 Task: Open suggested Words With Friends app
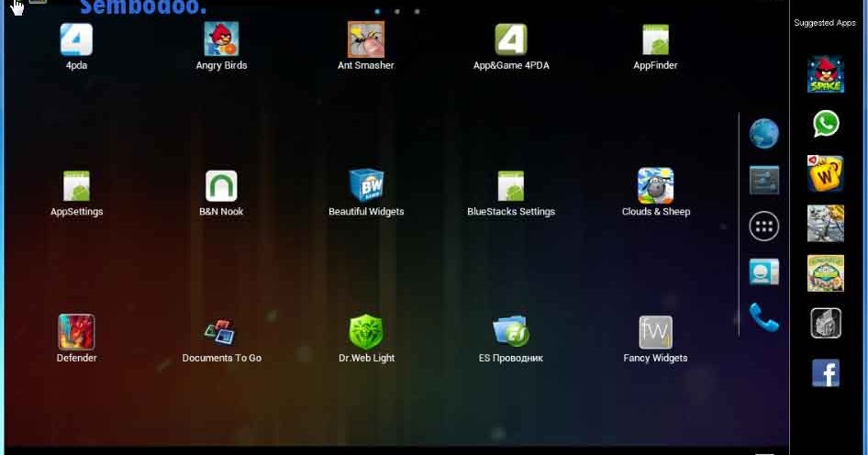pyautogui.click(x=826, y=173)
